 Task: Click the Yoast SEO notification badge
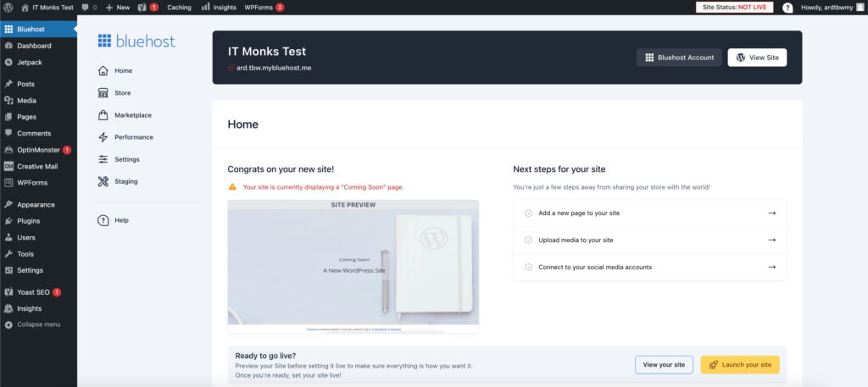tap(57, 292)
